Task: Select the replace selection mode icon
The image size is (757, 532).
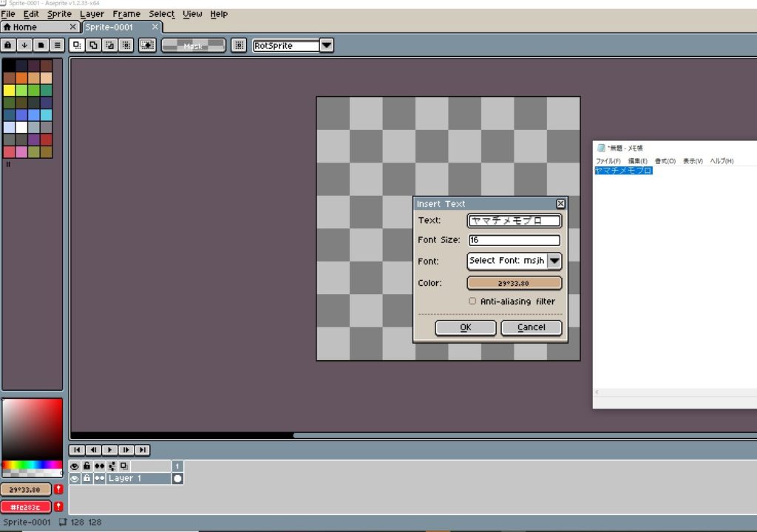Action: [x=76, y=45]
